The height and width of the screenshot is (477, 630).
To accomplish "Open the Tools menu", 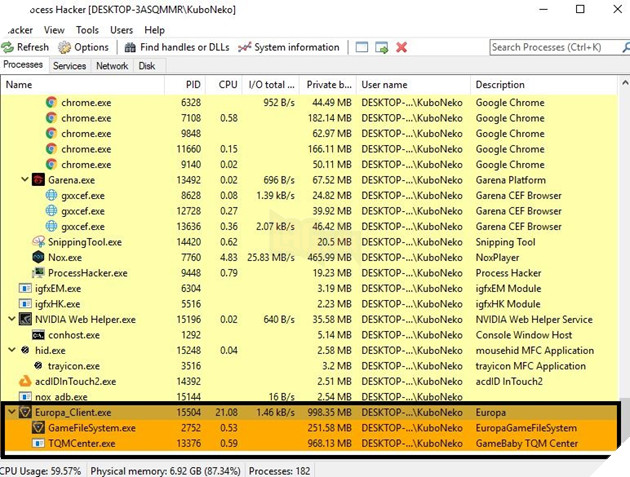I will 87,30.
